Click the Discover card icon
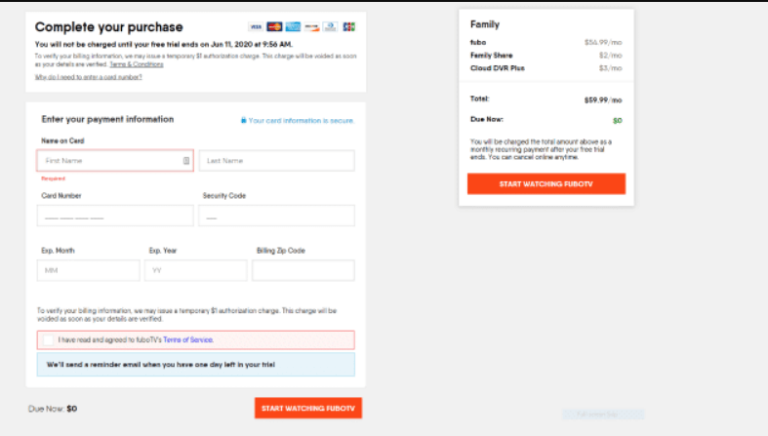 (x=312, y=27)
